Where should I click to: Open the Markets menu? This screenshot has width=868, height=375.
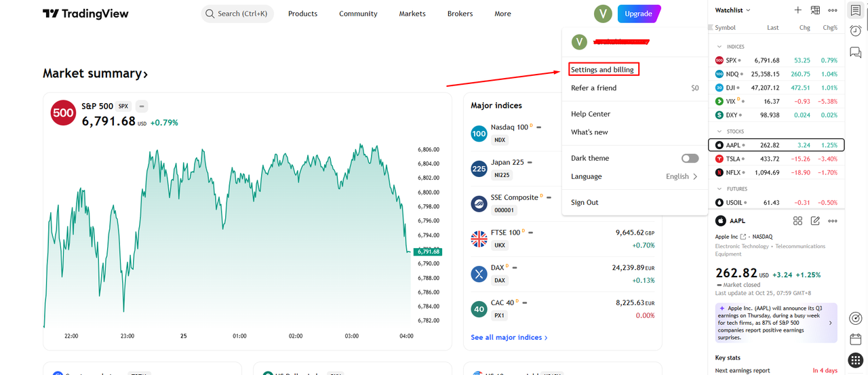point(412,14)
